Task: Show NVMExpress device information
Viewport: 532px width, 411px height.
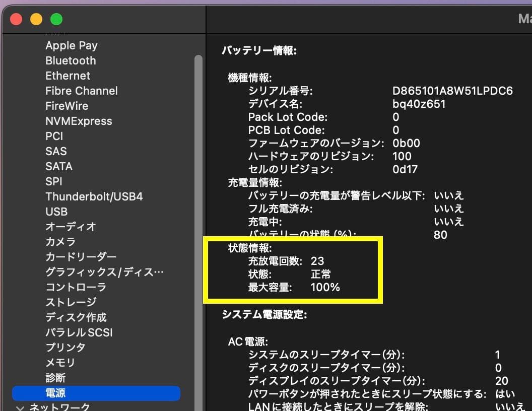Action: tap(79, 121)
